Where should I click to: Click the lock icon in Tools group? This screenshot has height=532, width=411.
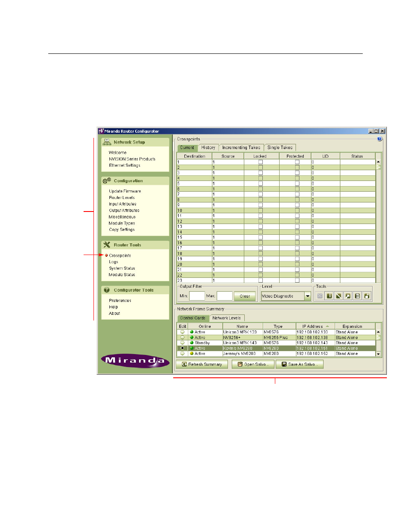[367, 296]
